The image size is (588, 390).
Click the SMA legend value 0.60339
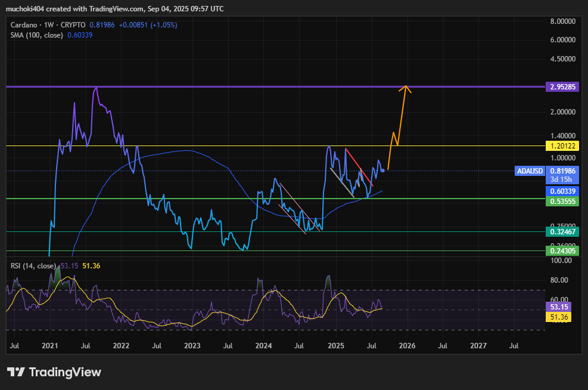pyautogui.click(x=80, y=35)
